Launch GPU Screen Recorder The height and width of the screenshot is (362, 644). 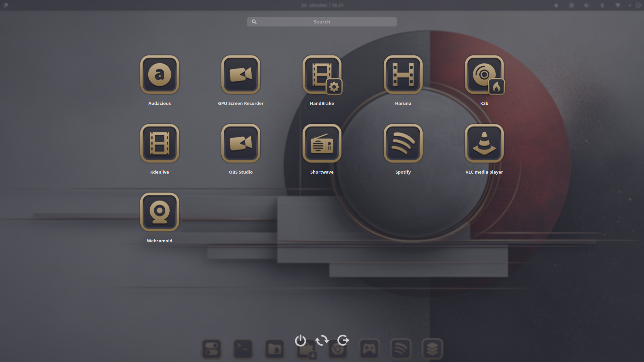tap(241, 74)
